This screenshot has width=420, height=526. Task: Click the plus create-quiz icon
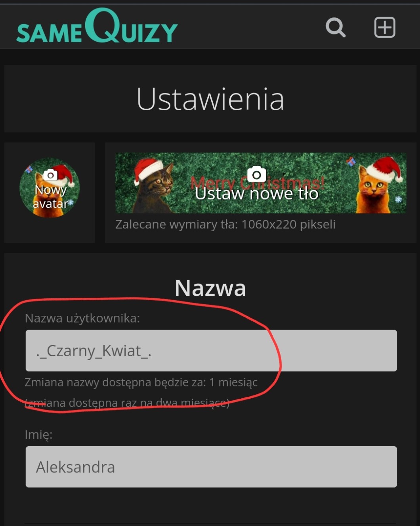(385, 27)
